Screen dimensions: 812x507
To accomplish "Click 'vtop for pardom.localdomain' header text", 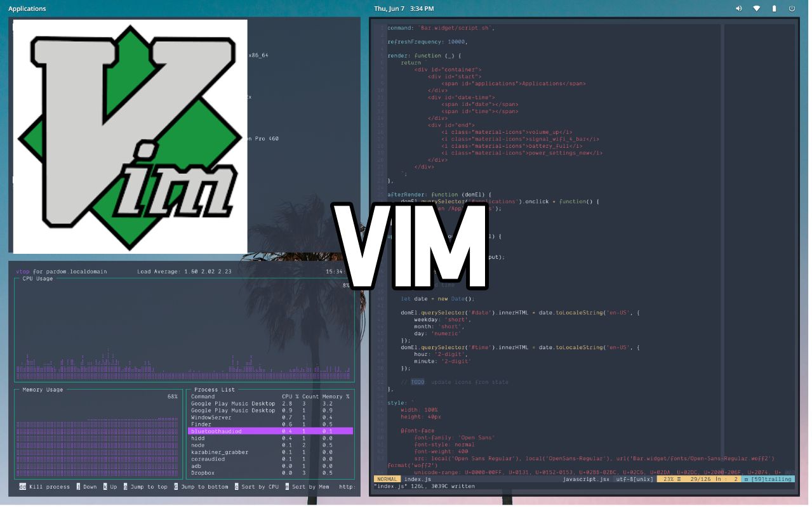I will coord(62,271).
